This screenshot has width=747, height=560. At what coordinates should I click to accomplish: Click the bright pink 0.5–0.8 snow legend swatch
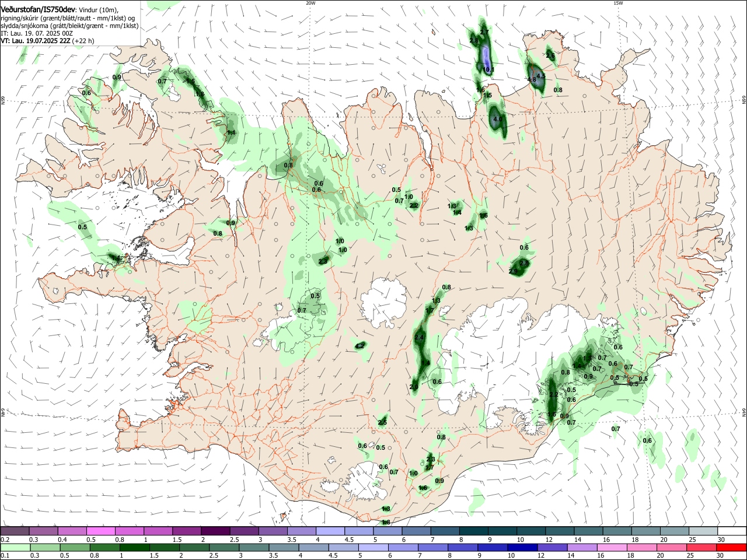[x=101, y=531]
